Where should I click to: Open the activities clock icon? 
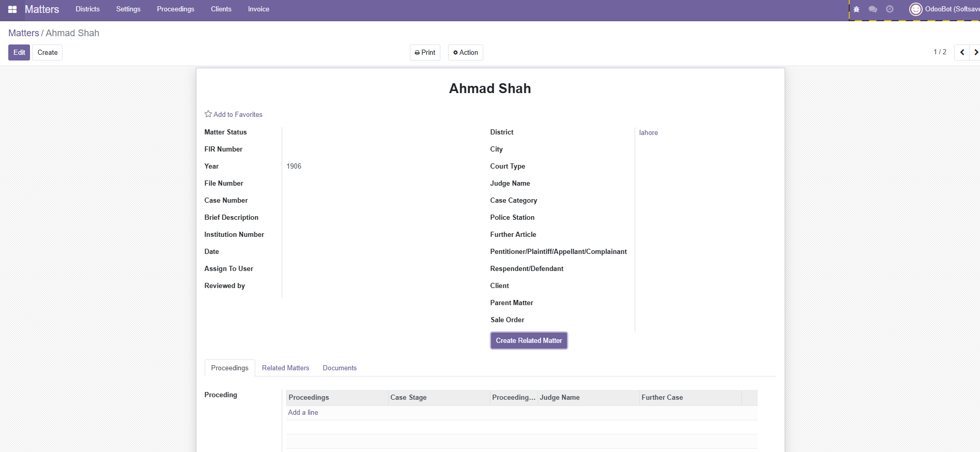coord(890,9)
